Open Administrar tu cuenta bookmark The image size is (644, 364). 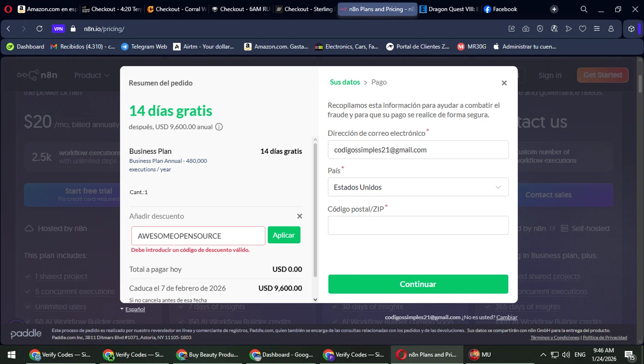click(524, 46)
